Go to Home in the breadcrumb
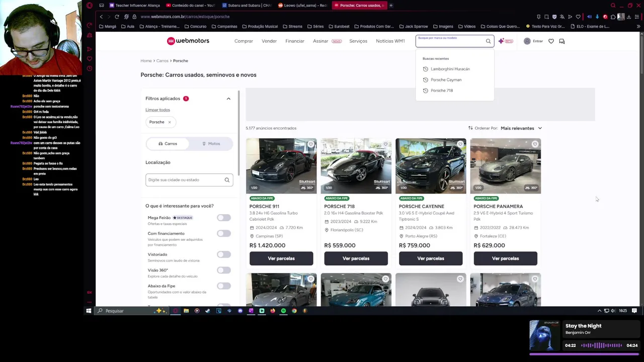Screen dimensions: 644x362 click(146, 61)
